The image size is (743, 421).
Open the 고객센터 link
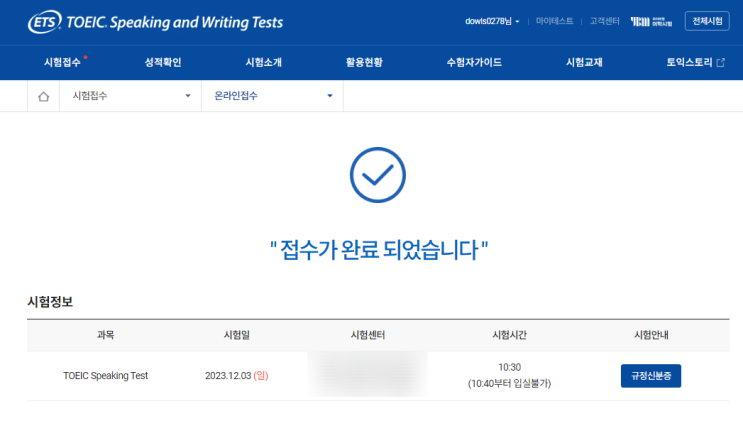click(x=604, y=21)
